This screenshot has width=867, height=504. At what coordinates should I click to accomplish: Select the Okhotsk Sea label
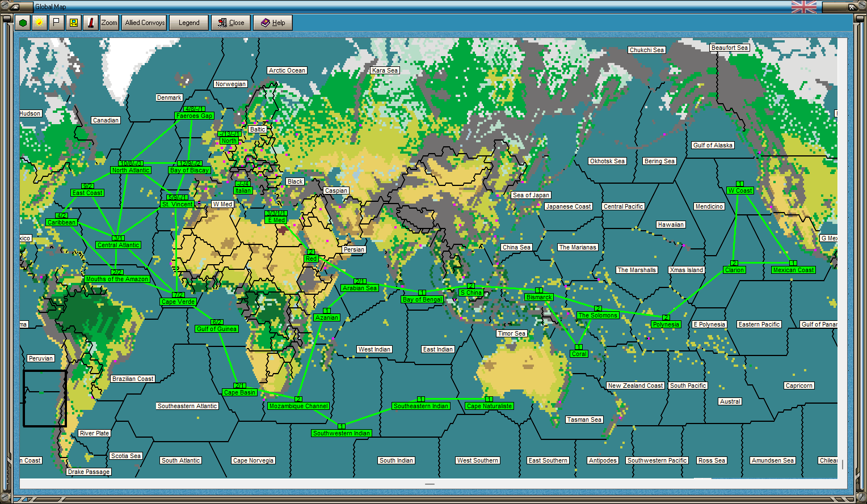tap(607, 161)
